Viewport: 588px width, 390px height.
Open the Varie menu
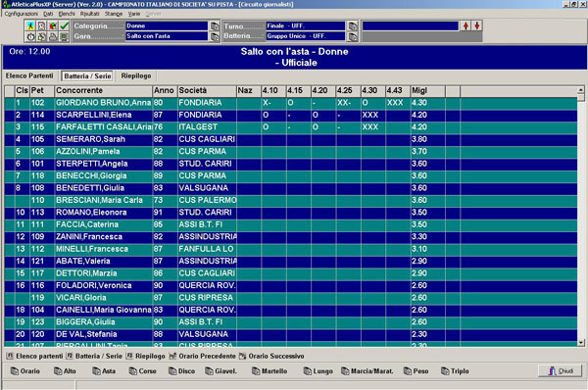coord(134,14)
